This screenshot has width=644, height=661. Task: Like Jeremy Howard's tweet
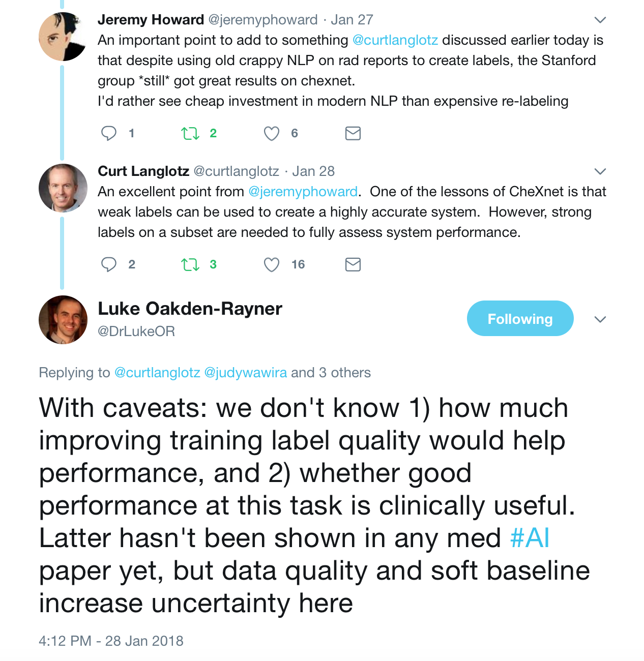[272, 134]
